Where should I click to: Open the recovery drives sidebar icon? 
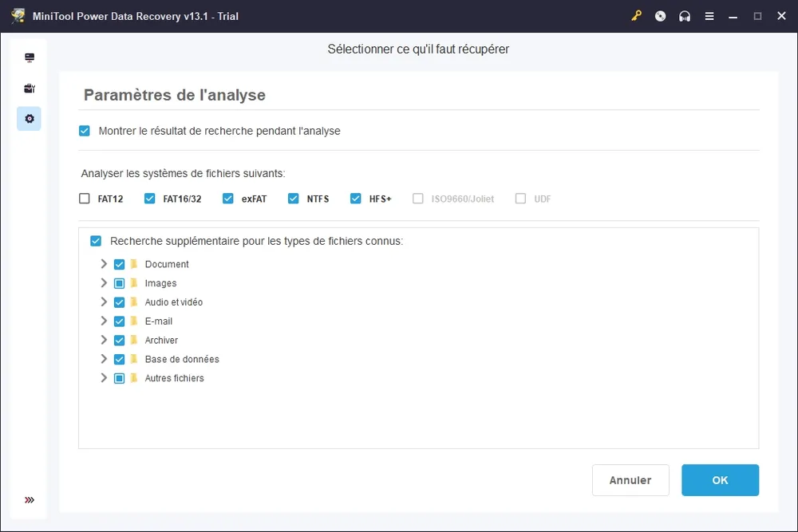point(30,57)
